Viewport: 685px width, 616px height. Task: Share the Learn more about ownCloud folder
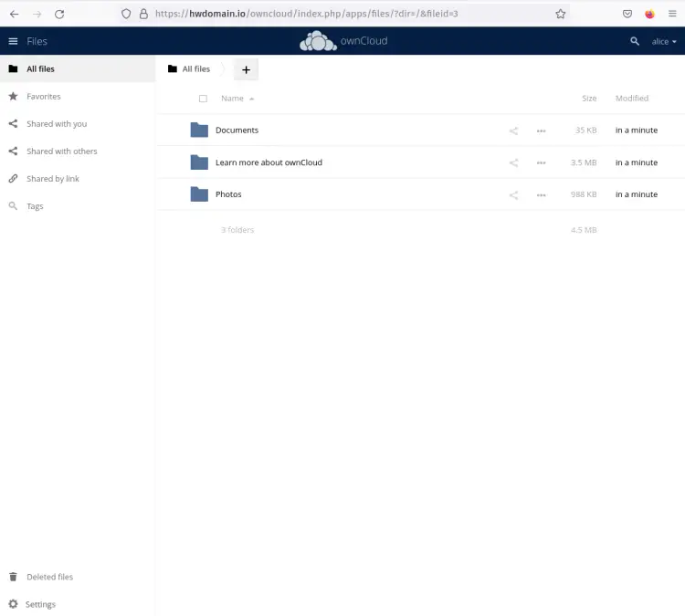tap(513, 162)
